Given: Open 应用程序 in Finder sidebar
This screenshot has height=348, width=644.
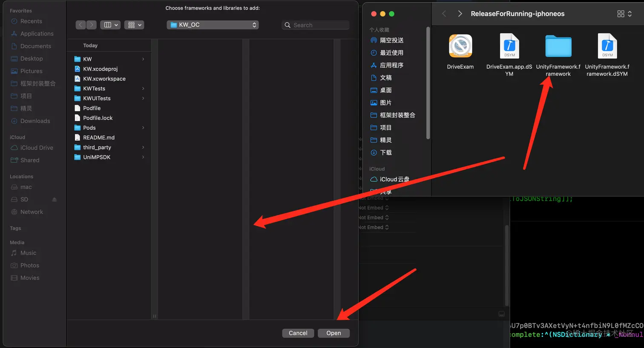Looking at the screenshot, I should tap(387, 65).
